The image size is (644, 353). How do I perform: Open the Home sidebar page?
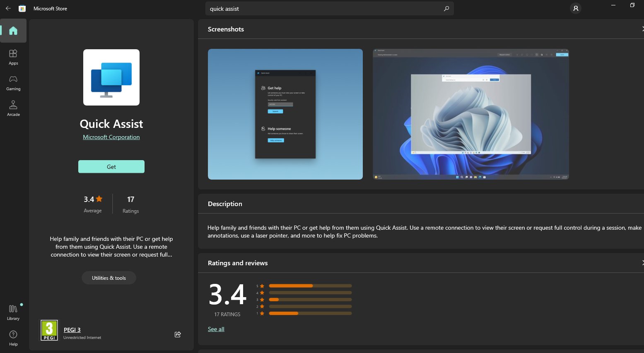point(13,31)
